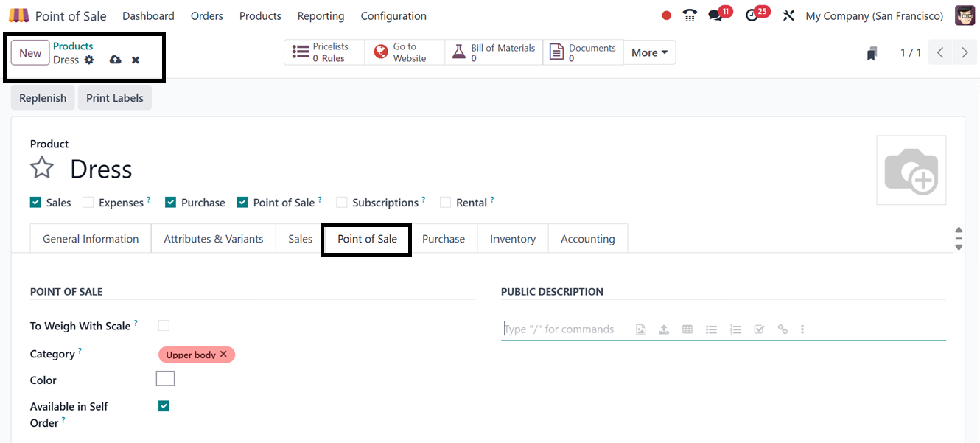Enable the Expenses checkbox
Image resolution: width=980 pixels, height=443 pixels.
(88, 203)
